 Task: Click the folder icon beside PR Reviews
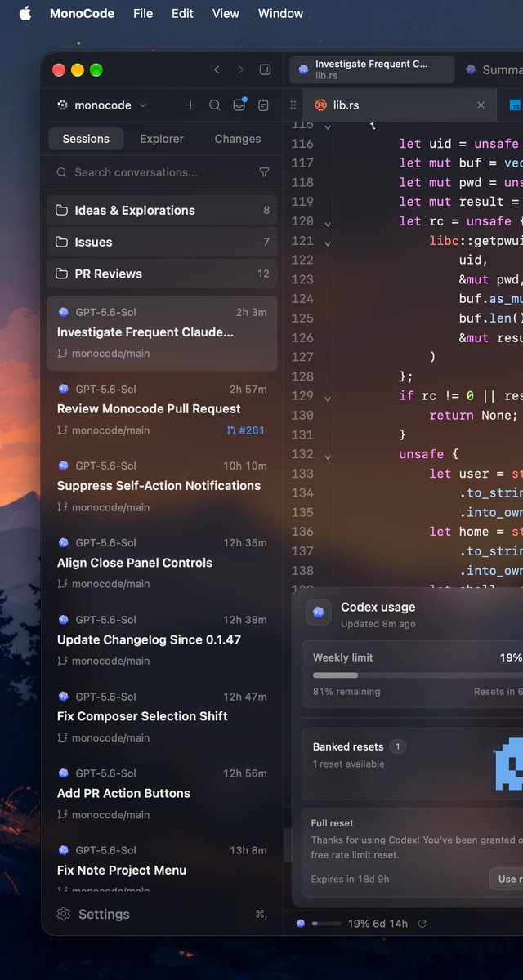(x=61, y=274)
